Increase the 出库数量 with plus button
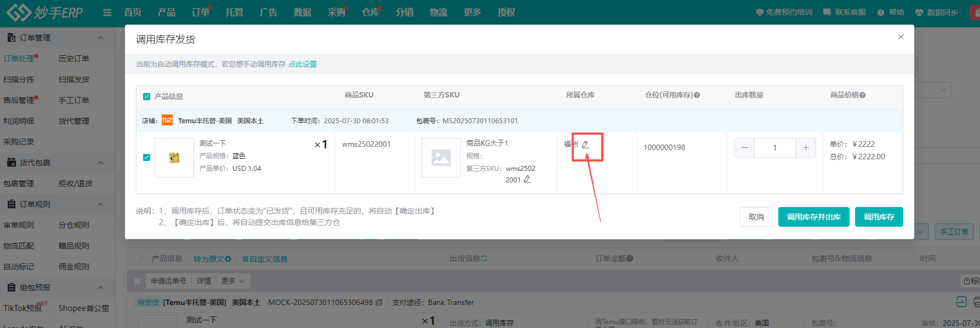 806,148
